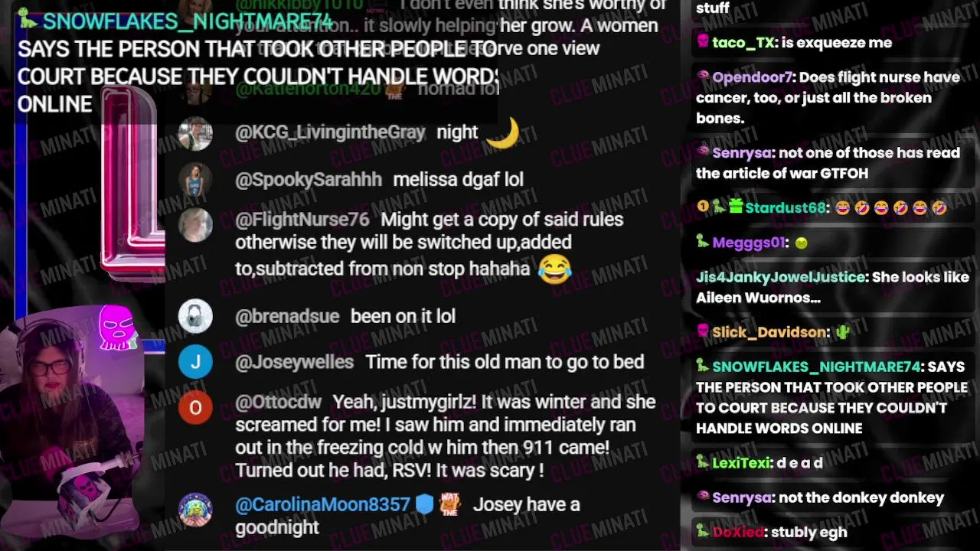Viewport: 980px width, 551px height.
Task: Click the cactus emoji by Slick_Davidson
Action: (x=843, y=332)
